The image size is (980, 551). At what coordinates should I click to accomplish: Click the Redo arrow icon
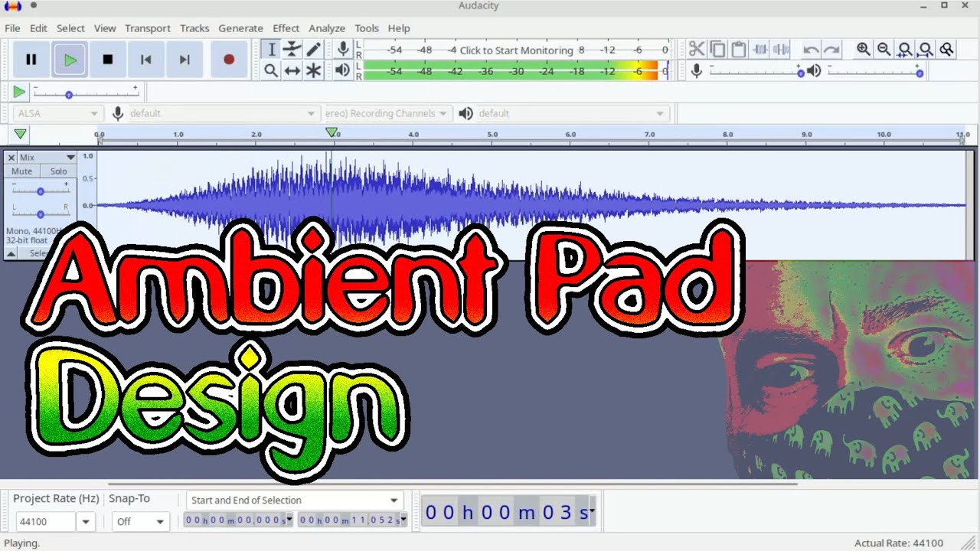pos(831,50)
